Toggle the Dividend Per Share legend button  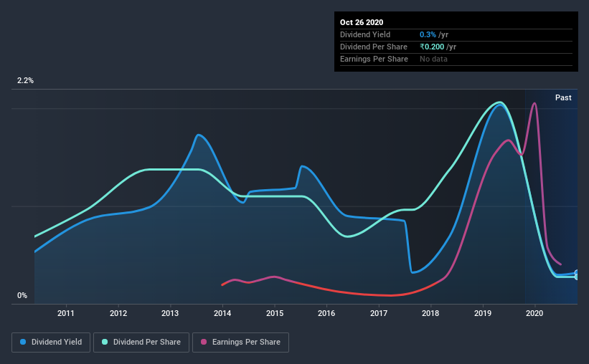click(141, 343)
